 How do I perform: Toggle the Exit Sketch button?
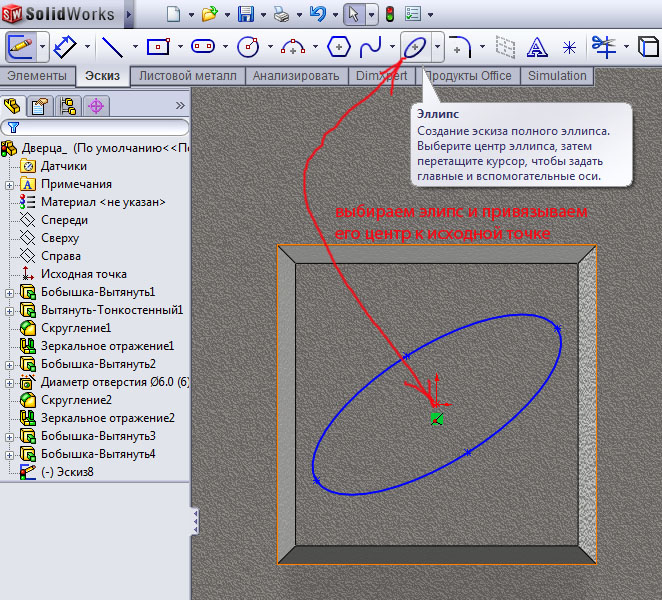[20, 46]
